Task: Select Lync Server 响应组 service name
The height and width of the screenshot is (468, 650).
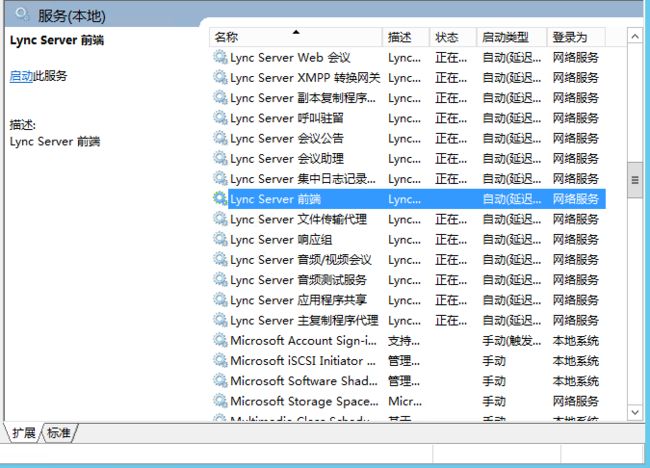Action: (281, 240)
